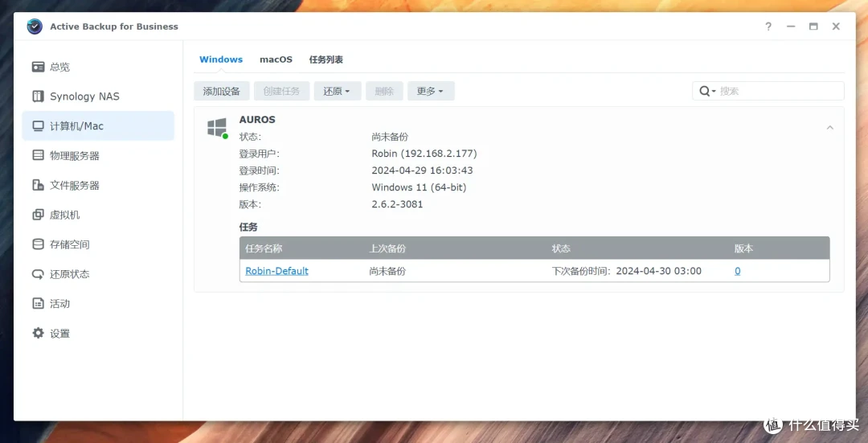
Task: Open the 更多 dropdown button
Action: point(431,92)
